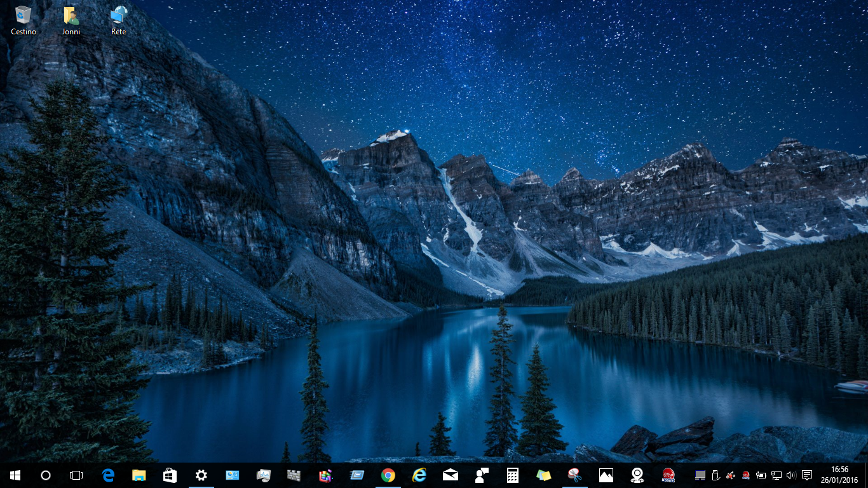Open the Start menu
Viewport: 868px width, 488px height.
coord(13,475)
